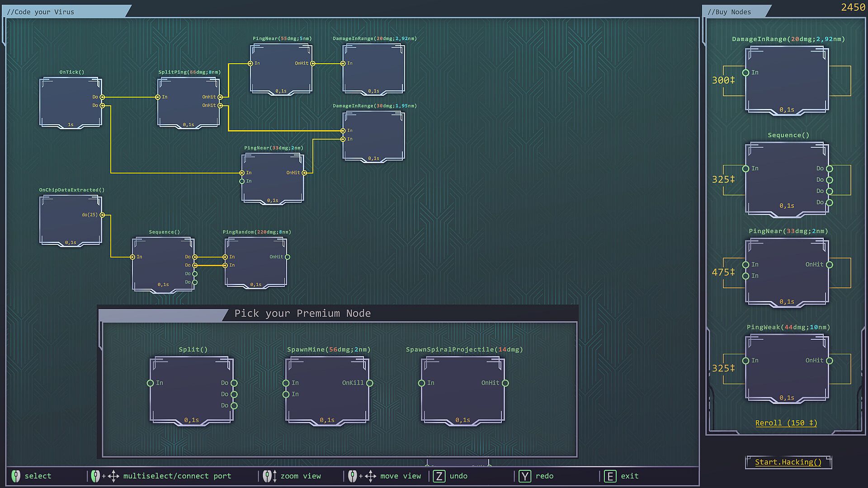Click the Y redo key icon
This screenshot has width=868, height=488.
524,476
